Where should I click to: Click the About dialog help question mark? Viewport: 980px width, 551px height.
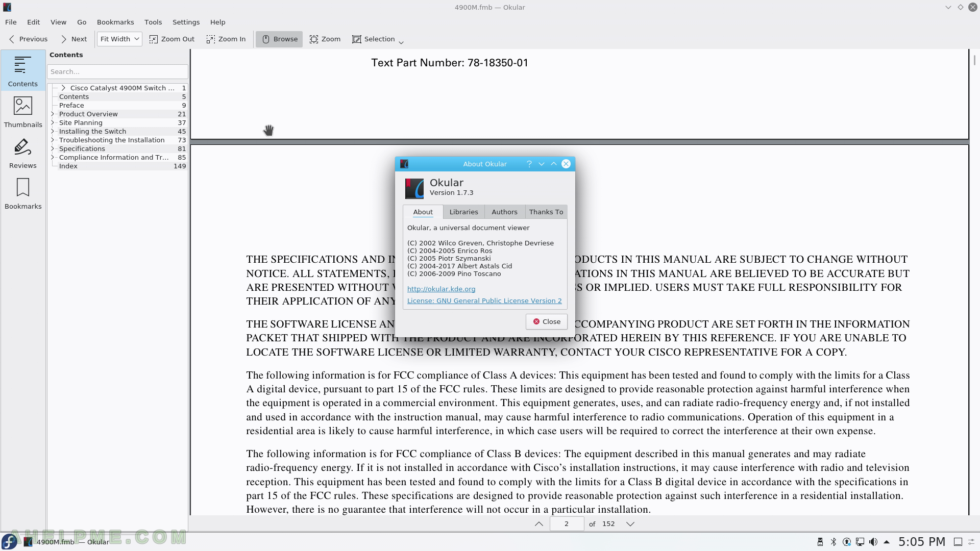(529, 164)
